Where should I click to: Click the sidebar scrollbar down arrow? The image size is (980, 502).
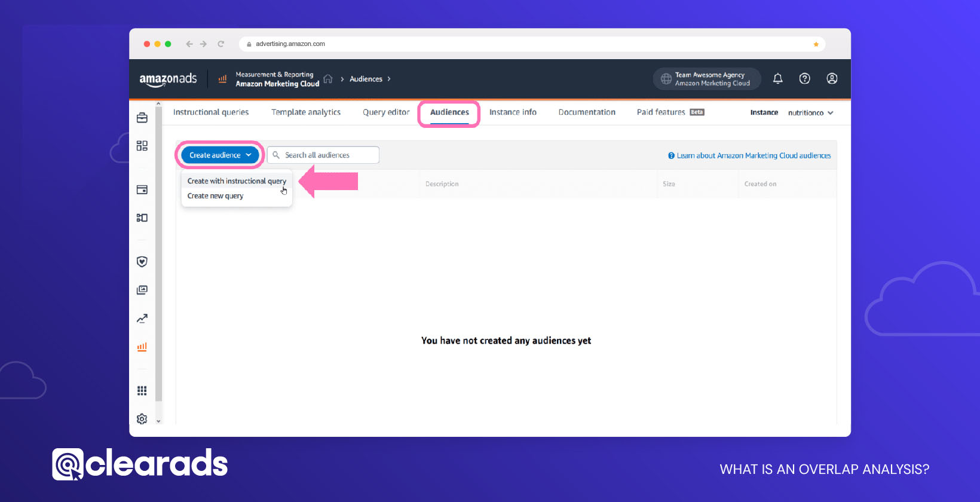tap(158, 421)
